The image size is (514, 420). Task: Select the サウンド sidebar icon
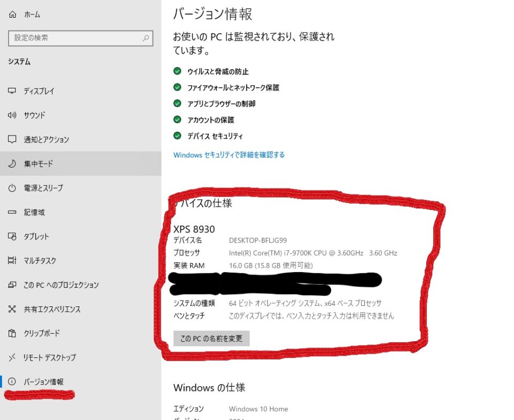click(13, 115)
